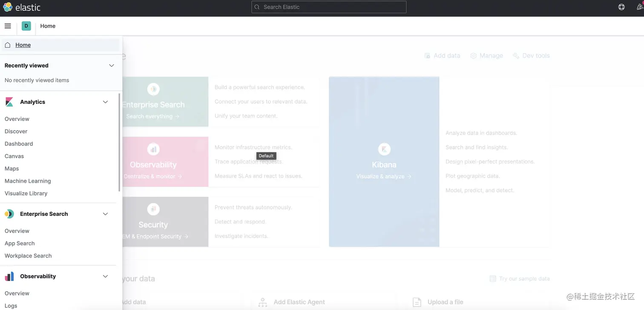644x310 pixels.
Task: Open Machine Learning in the sidebar
Action: [28, 181]
